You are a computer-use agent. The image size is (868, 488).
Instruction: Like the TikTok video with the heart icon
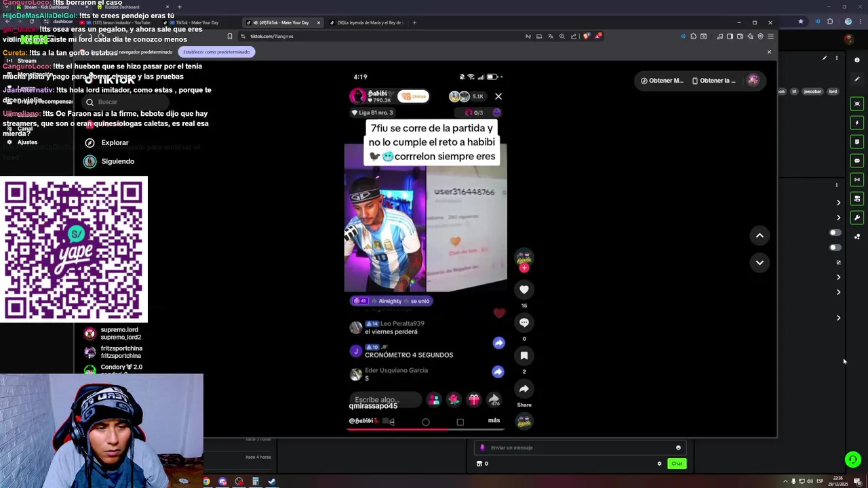pyautogui.click(x=524, y=289)
